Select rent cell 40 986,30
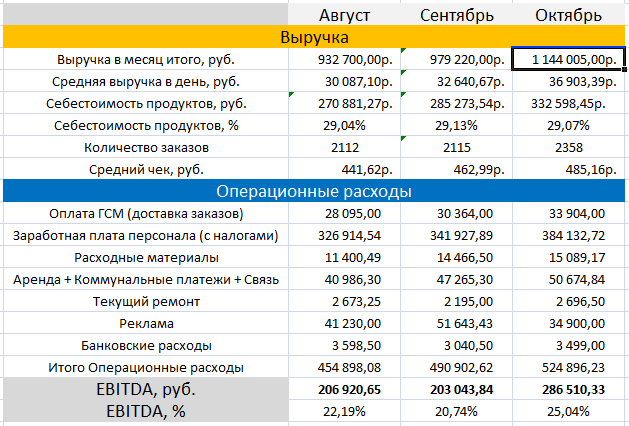Image resolution: width=629 pixels, height=426 pixels. pyautogui.click(x=344, y=279)
